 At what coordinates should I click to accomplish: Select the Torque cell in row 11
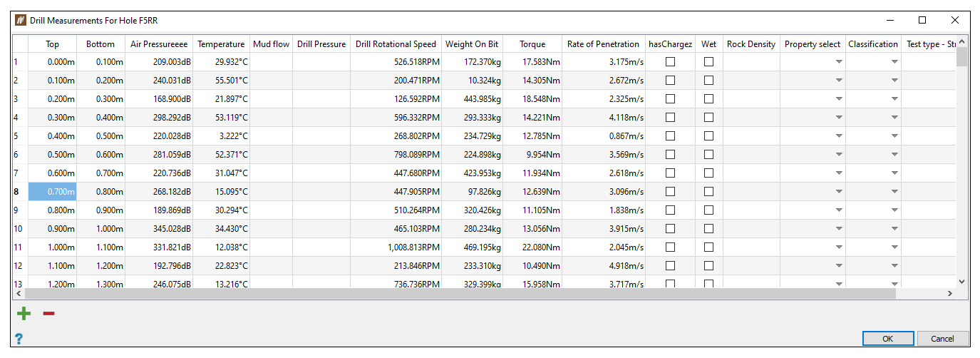532,247
